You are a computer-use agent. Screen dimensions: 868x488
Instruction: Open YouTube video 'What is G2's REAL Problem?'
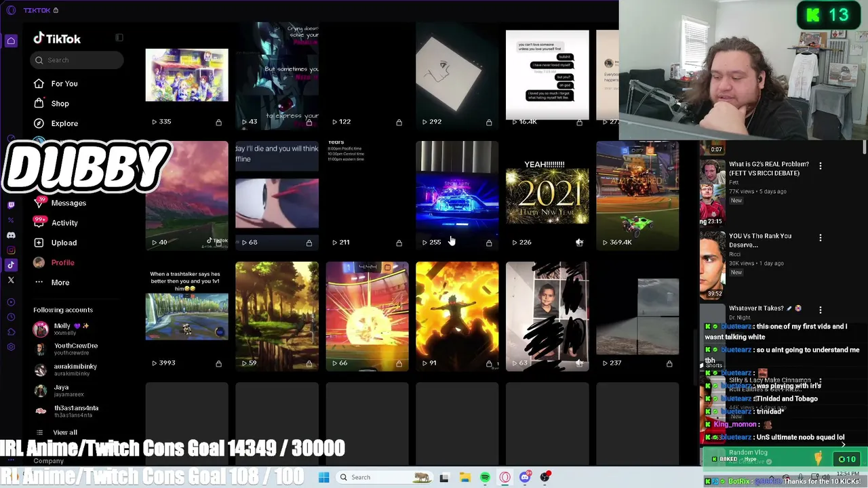tap(769, 169)
